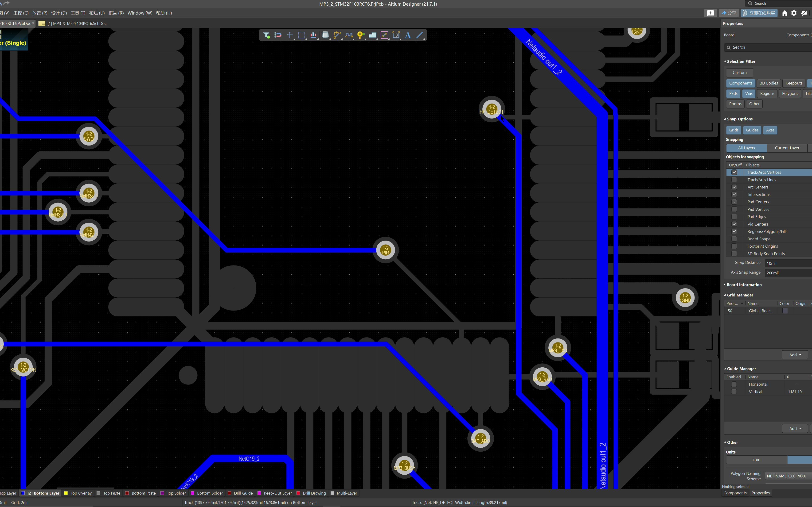
Task: Choose the place component chip icon
Action: point(325,35)
